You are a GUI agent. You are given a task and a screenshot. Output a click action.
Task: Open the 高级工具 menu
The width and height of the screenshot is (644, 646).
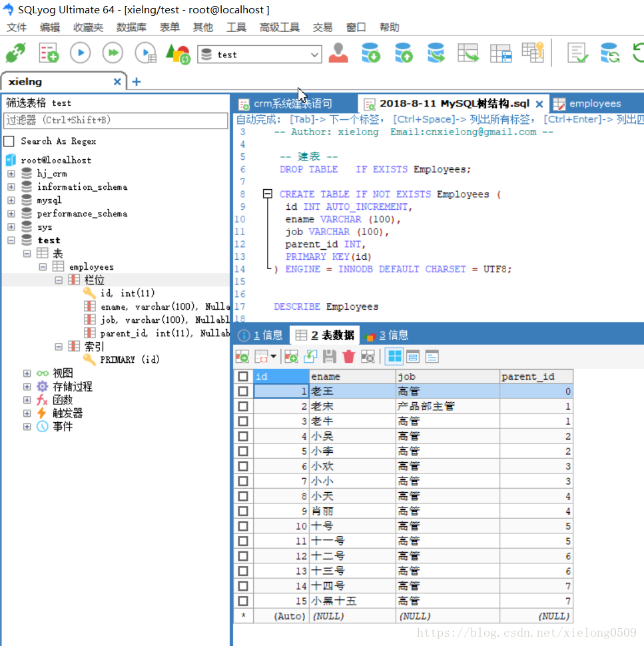(279, 27)
